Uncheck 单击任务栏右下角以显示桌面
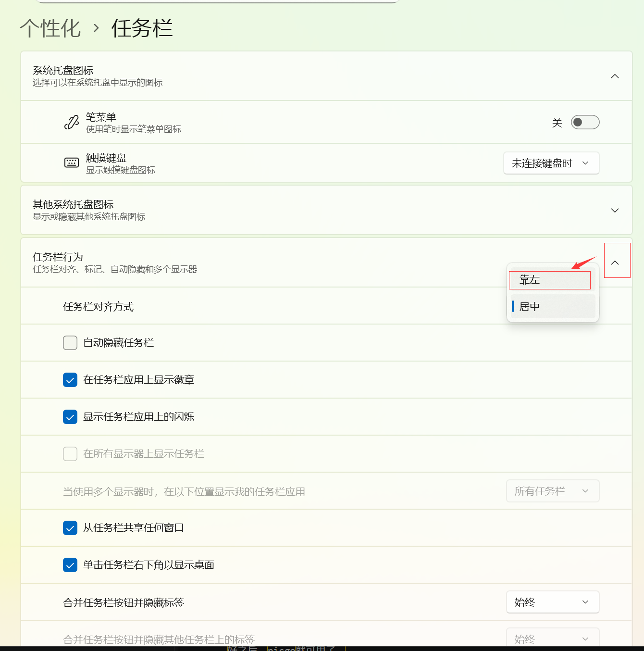The width and height of the screenshot is (644, 651). pyautogui.click(x=70, y=565)
